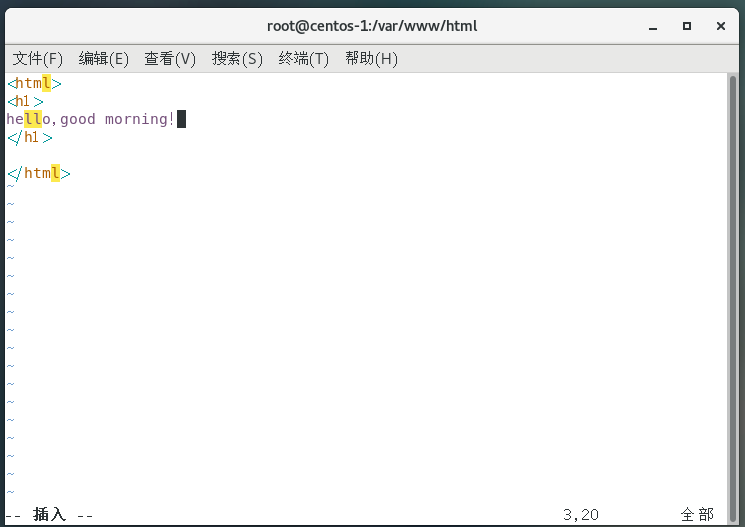Click the word 'morning!' in line three
The width and height of the screenshot is (745, 527).
(140, 119)
